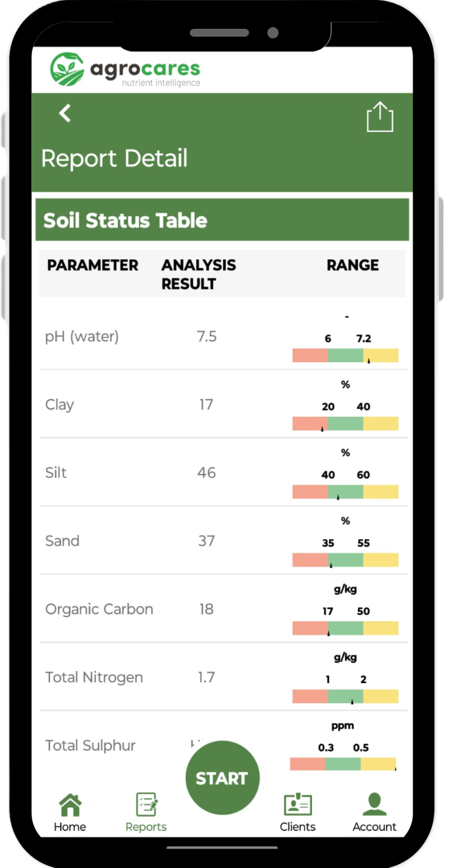Click the Clay range indicator bar
452x868 pixels.
[345, 423]
